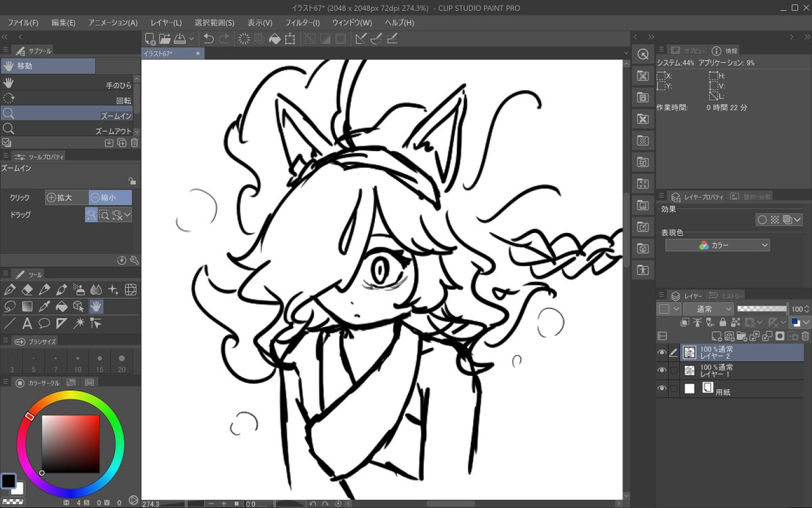This screenshot has height=508, width=812.
Task: Click New raster layer icon
Action: tap(718, 336)
